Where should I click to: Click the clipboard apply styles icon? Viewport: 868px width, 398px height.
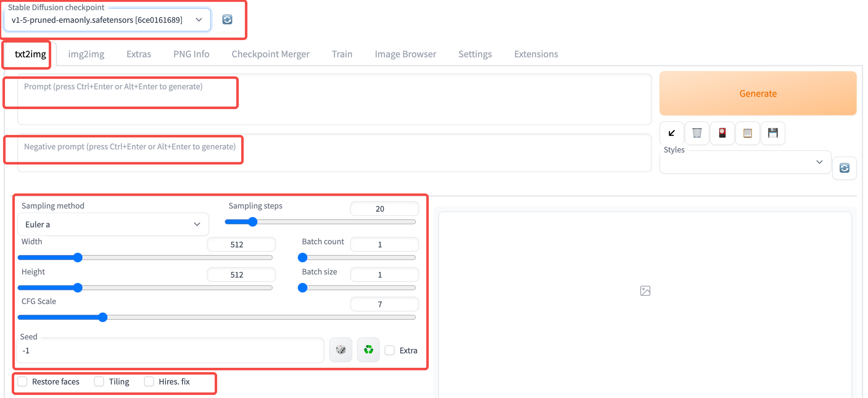coord(747,133)
